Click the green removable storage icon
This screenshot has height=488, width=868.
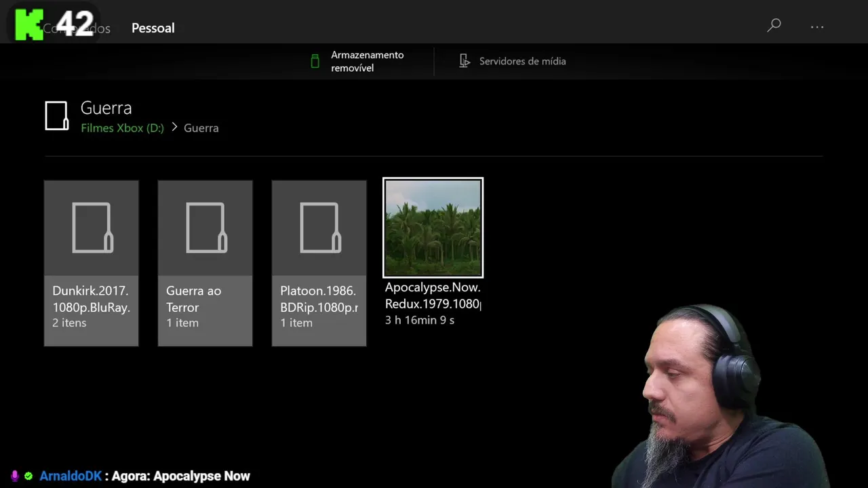(x=315, y=61)
